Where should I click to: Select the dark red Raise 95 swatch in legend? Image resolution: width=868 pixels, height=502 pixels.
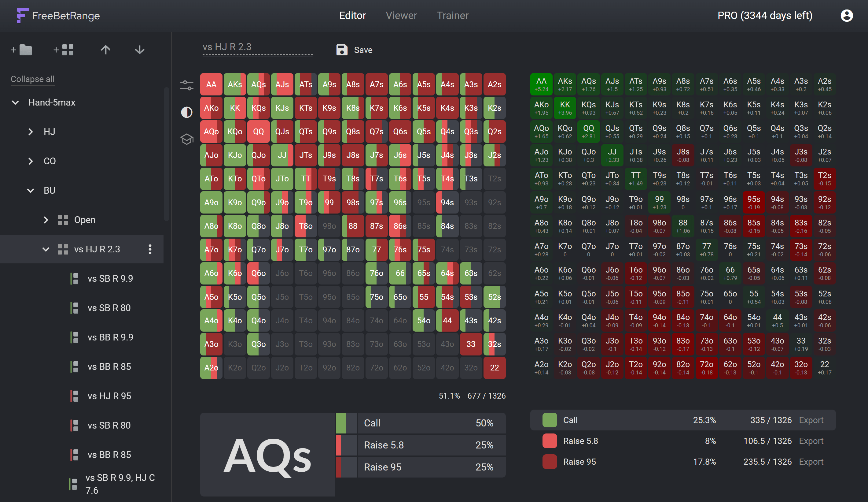[x=550, y=462]
